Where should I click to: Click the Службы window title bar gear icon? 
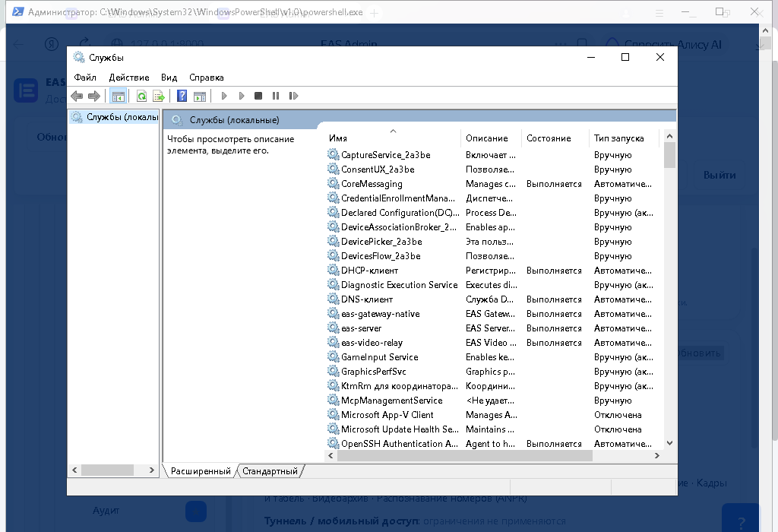79,57
